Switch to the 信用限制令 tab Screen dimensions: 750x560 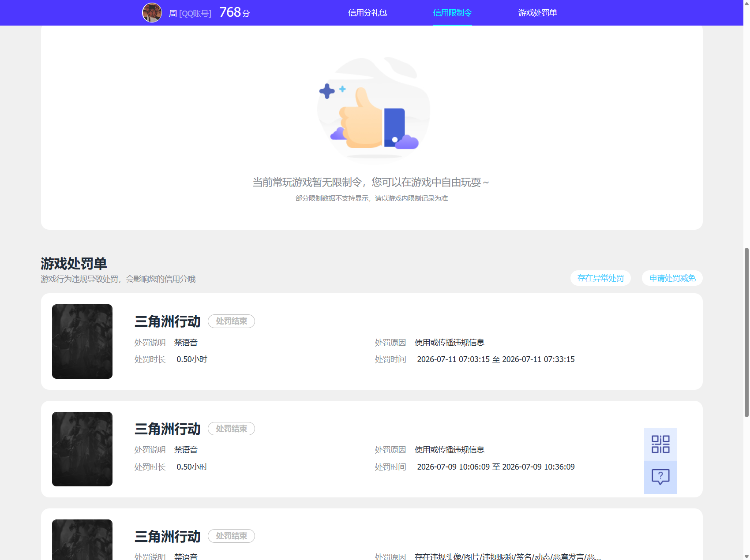click(x=452, y=13)
